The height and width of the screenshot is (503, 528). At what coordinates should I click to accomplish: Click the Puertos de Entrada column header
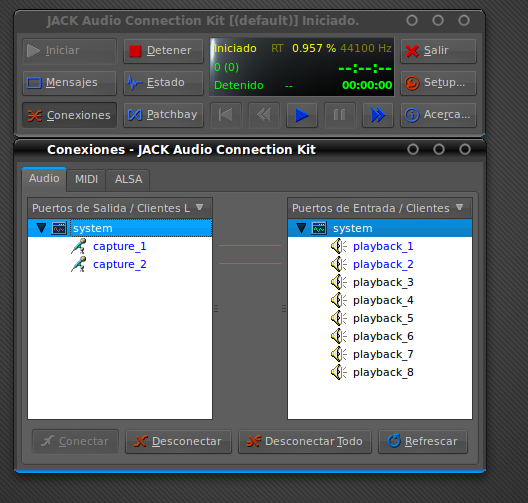pos(380,208)
